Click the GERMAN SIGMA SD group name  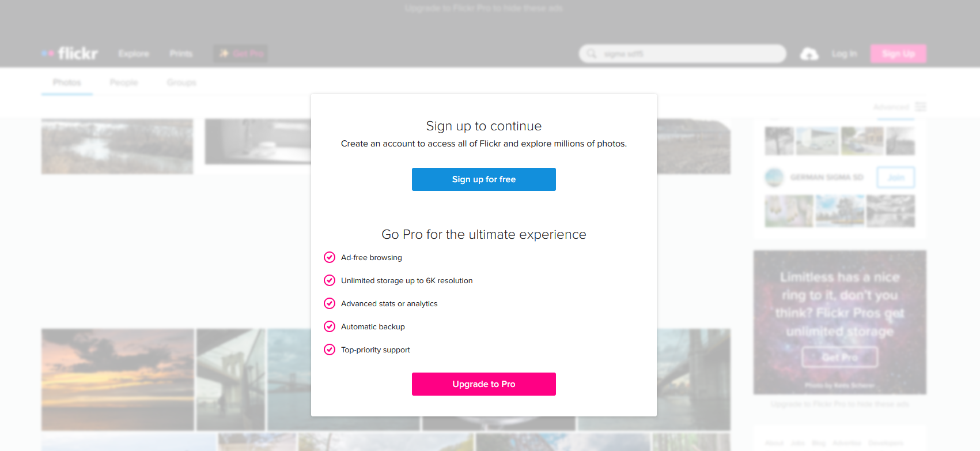tap(827, 178)
